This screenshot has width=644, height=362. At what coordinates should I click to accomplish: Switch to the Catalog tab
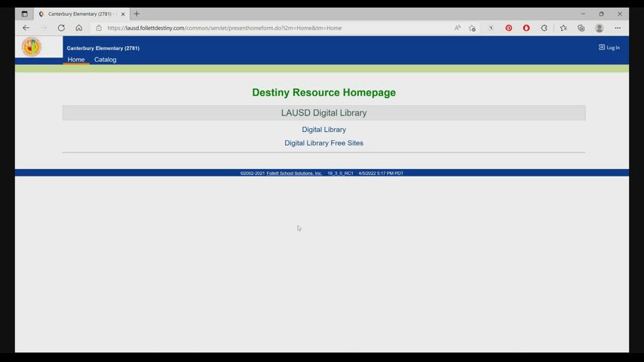click(x=105, y=60)
